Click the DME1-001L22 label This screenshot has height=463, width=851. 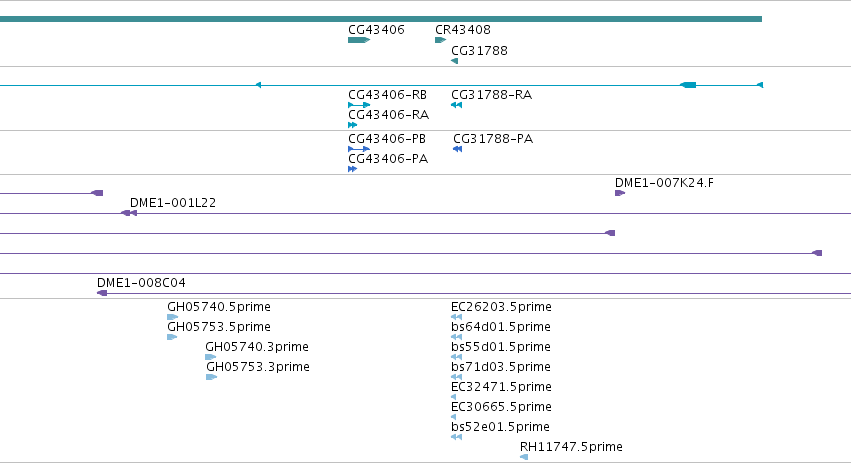[173, 202]
